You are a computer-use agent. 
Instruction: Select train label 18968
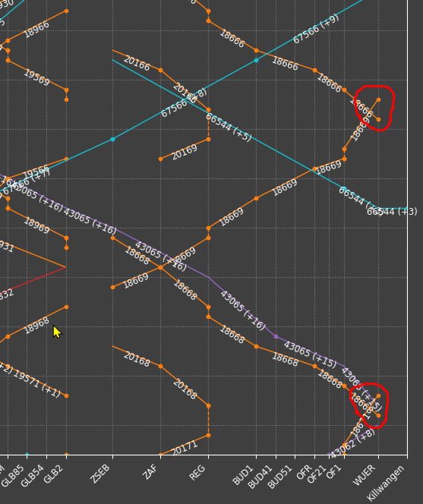(37, 326)
